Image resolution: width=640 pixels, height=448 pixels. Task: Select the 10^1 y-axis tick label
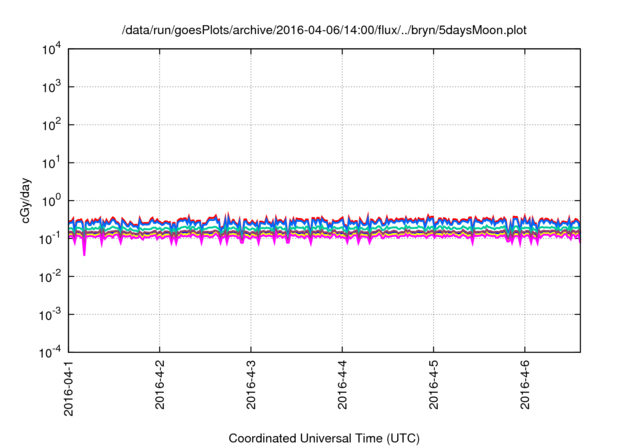point(50,162)
